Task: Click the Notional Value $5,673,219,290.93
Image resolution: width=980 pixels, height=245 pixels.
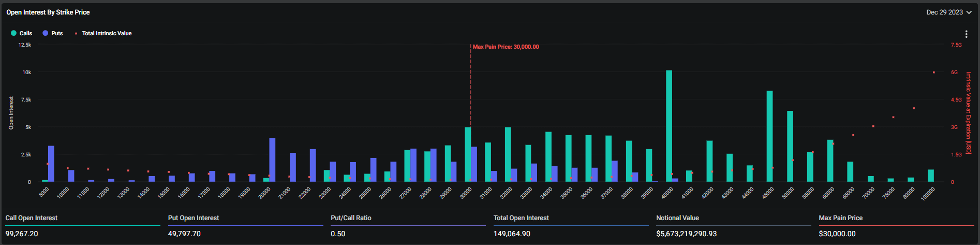Action: pos(686,234)
